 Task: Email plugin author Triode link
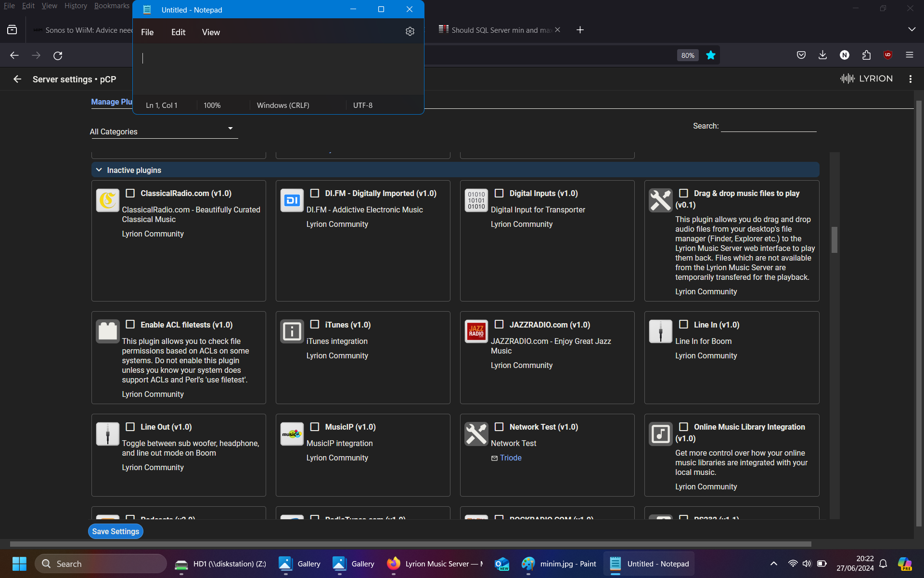[x=510, y=458]
